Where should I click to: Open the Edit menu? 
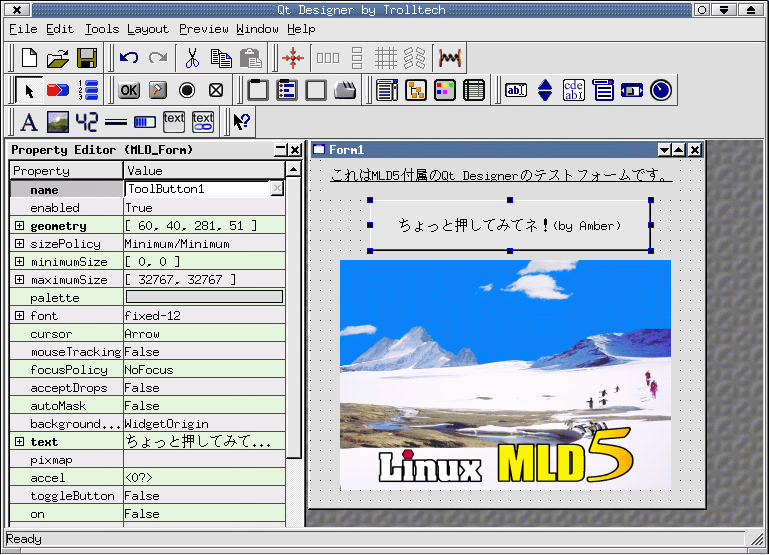tap(60, 29)
